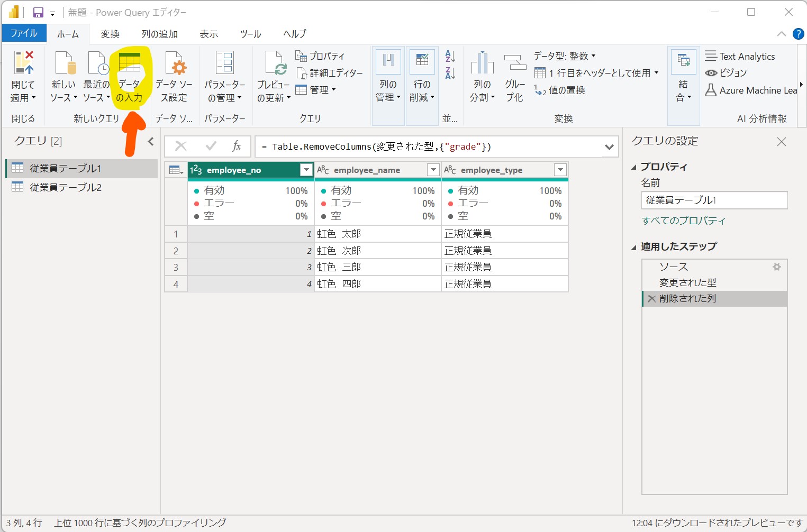Open table menu icon at grid corner
Viewport: 807px width, 532px height.
[x=176, y=170]
